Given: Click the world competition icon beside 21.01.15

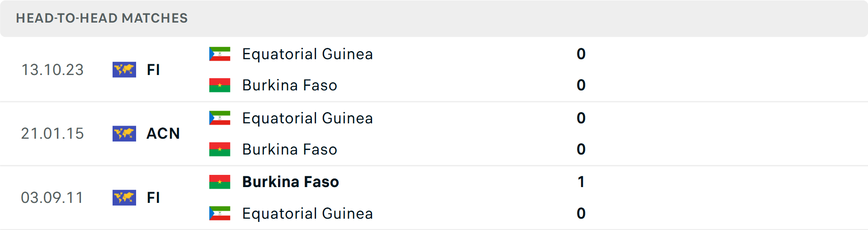Looking at the screenshot, I should (124, 134).
